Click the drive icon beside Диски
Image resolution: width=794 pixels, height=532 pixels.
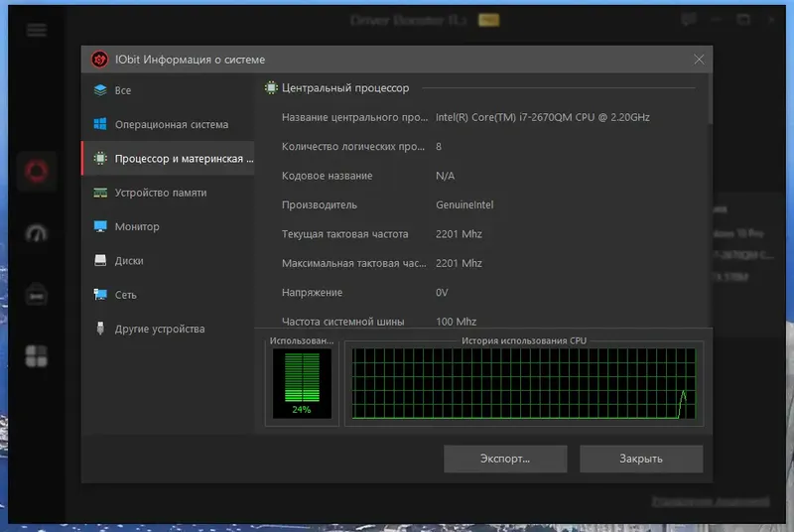pyautogui.click(x=100, y=260)
